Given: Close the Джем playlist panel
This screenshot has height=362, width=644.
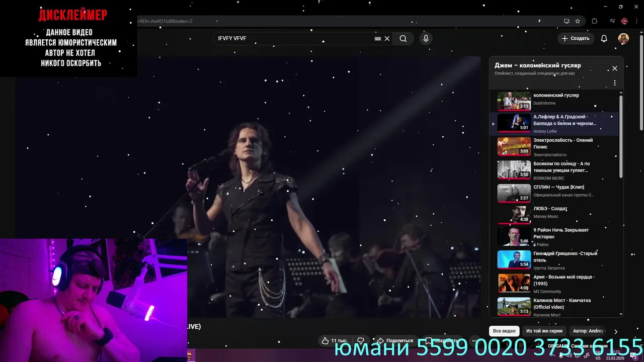Looking at the screenshot, I should (614, 68).
